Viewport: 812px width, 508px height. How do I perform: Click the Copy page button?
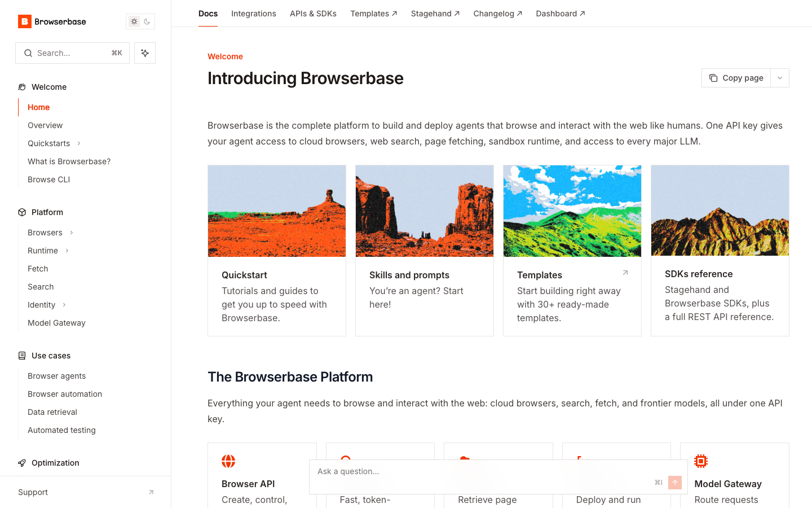[x=736, y=78]
